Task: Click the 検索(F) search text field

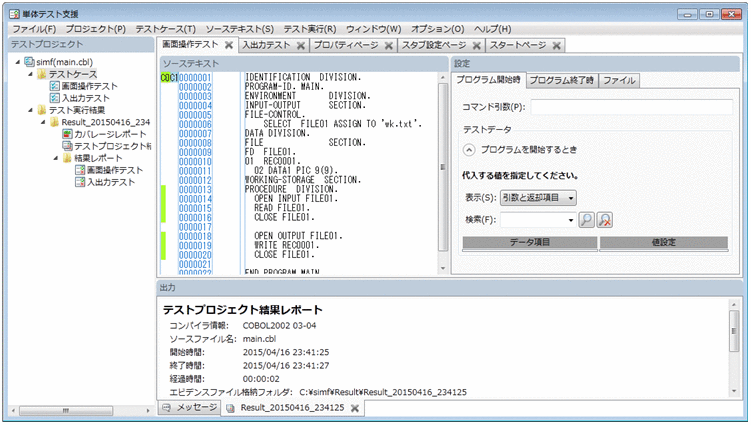Action: [533, 220]
